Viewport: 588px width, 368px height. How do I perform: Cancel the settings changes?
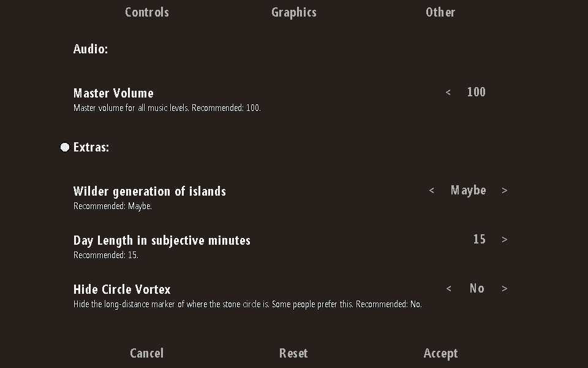[x=147, y=353]
